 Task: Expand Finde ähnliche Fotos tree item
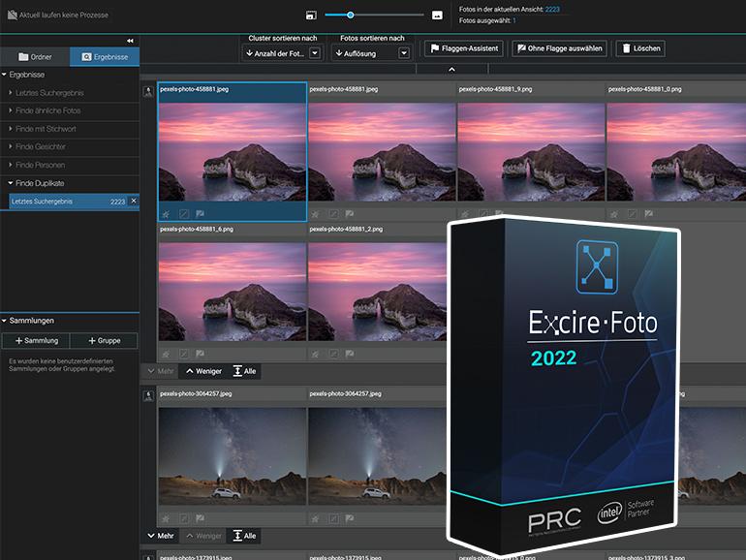[x=11, y=110]
